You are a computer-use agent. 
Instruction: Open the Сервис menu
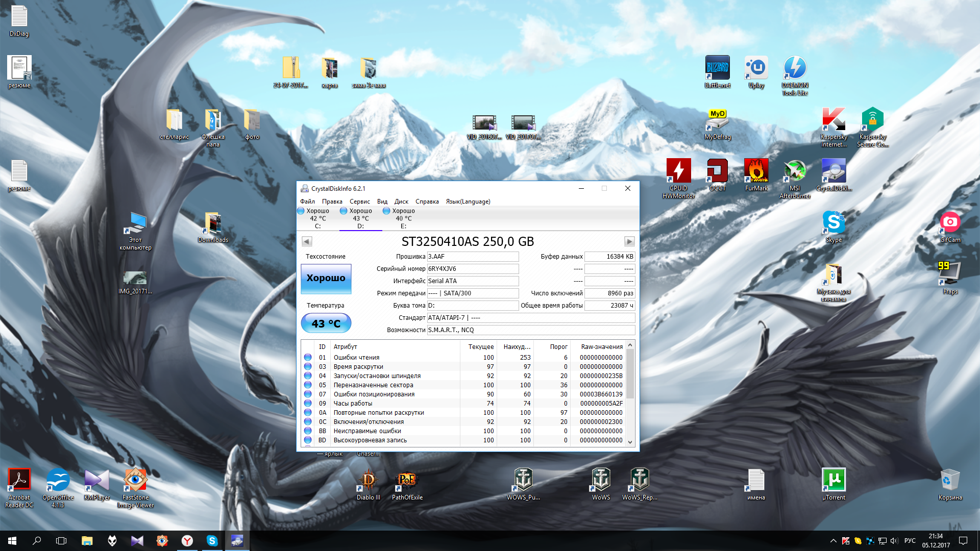[x=359, y=202]
